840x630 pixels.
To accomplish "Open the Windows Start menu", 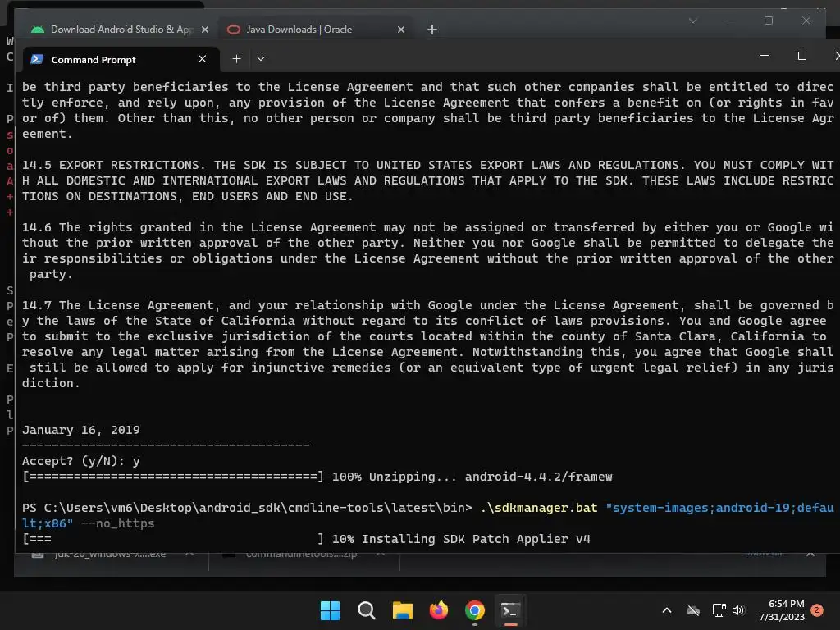I will pyautogui.click(x=330, y=610).
